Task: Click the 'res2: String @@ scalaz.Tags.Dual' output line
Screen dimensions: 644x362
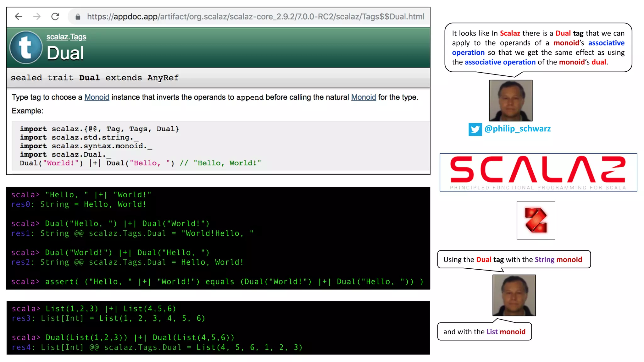Action: [127, 262]
